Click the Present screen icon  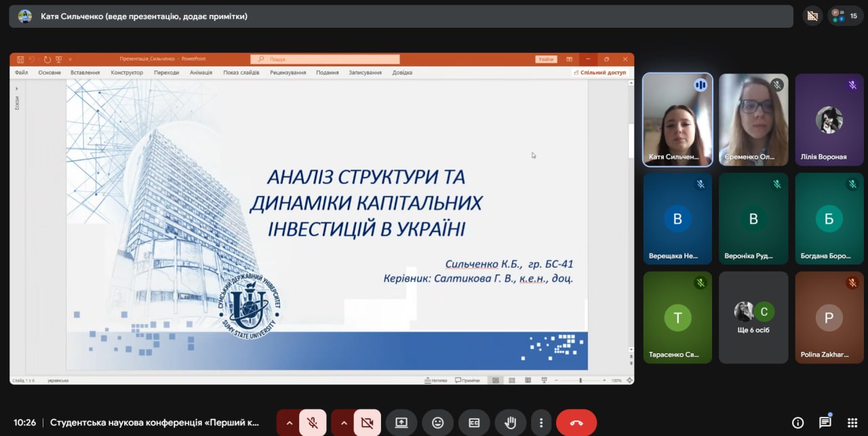point(401,422)
